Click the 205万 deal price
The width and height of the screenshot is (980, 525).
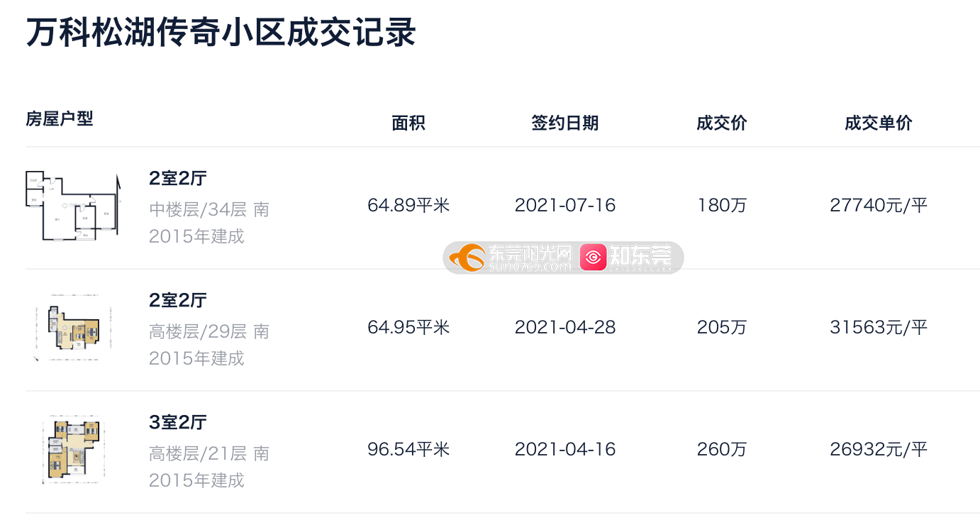(722, 328)
